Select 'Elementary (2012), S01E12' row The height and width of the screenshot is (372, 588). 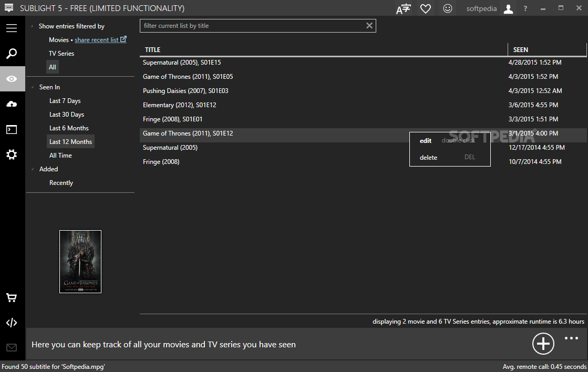pyautogui.click(x=363, y=105)
